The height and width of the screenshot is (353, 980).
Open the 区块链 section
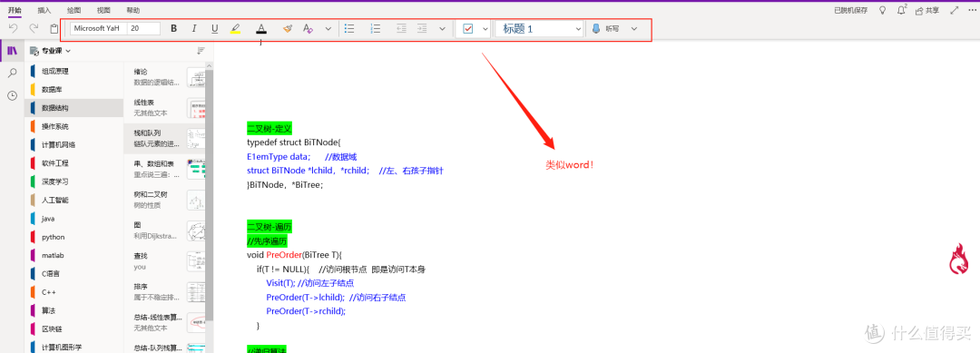coord(73,329)
